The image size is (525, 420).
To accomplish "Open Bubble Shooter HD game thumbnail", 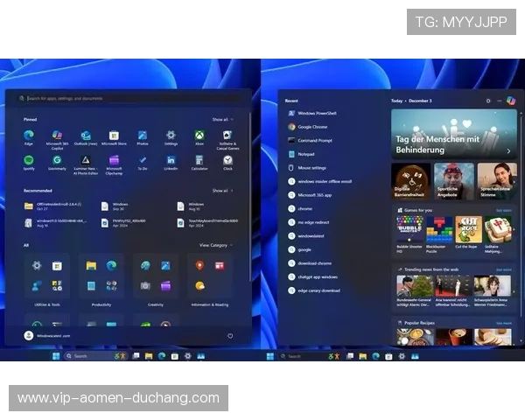I will tap(409, 229).
